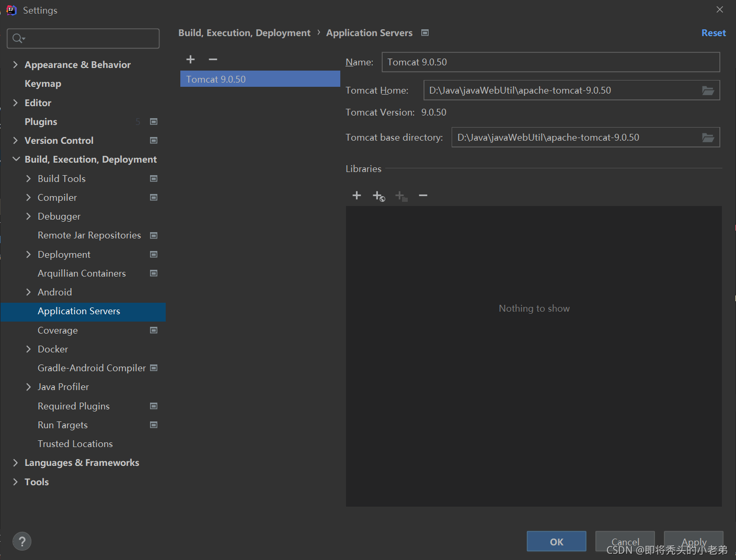
Task: Add library from globe-plus icon
Action: (x=379, y=196)
